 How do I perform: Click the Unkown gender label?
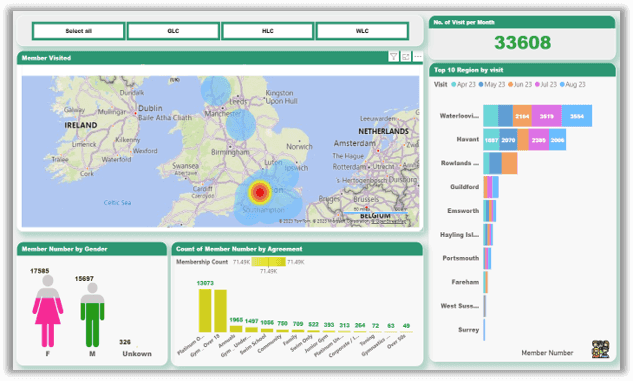point(137,354)
